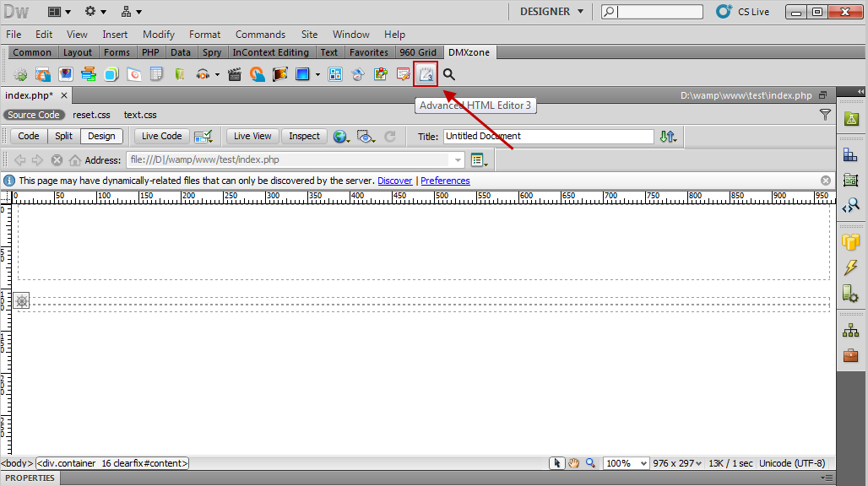Open the window size 976 x 297 dropdown
Image resolution: width=868 pixels, height=486 pixels.
677,463
